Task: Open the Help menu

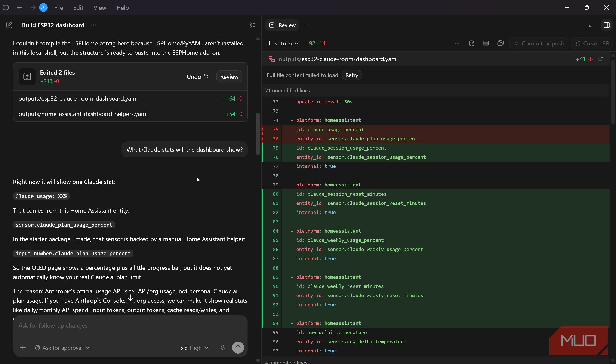Action: (123, 8)
